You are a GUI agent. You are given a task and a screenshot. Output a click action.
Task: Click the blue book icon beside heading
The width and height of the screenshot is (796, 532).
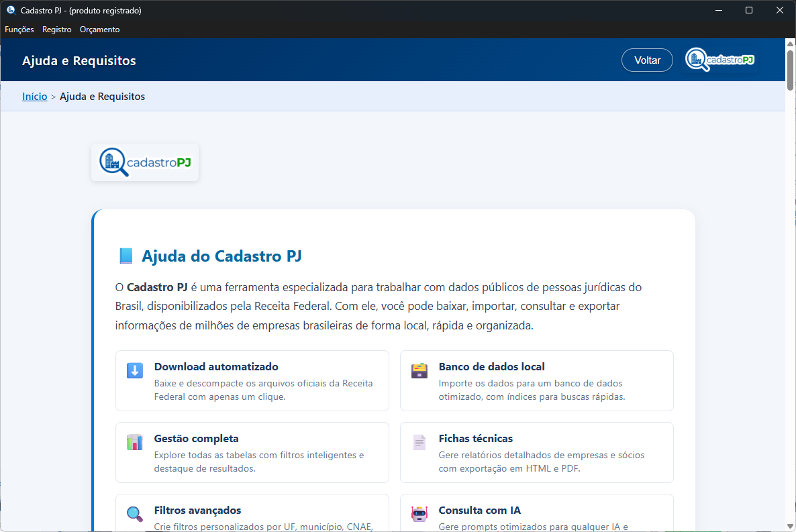tap(126, 256)
